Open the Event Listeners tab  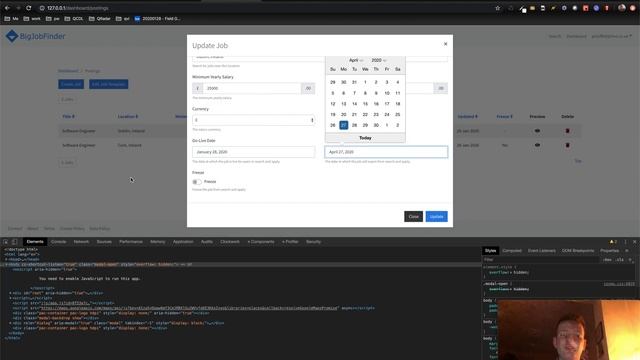[542, 251]
